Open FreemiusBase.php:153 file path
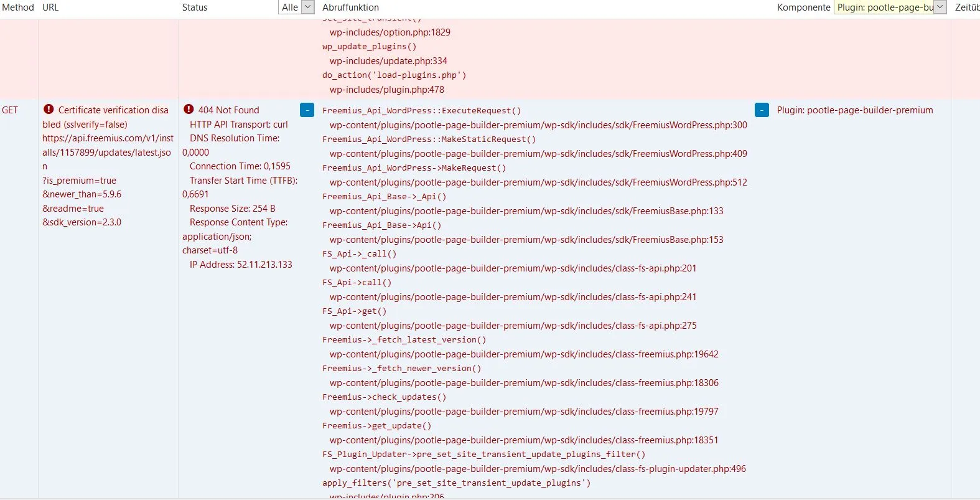The height and width of the screenshot is (500, 980). [526, 240]
